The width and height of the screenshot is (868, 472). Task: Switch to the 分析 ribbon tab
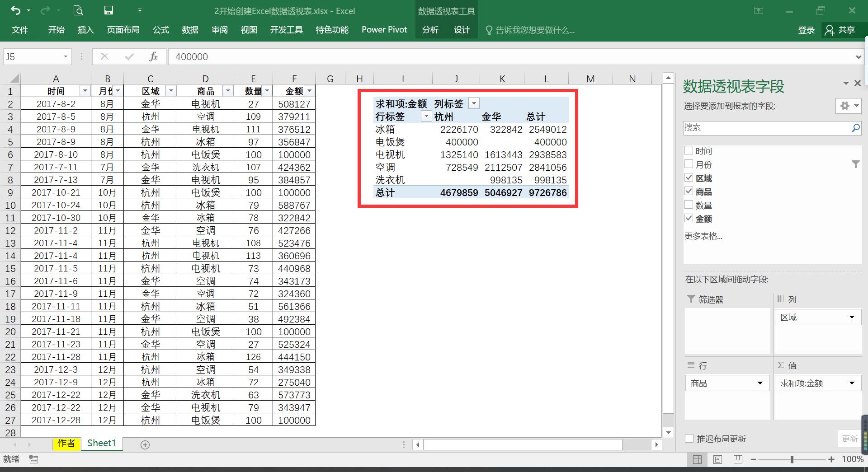[x=430, y=30]
